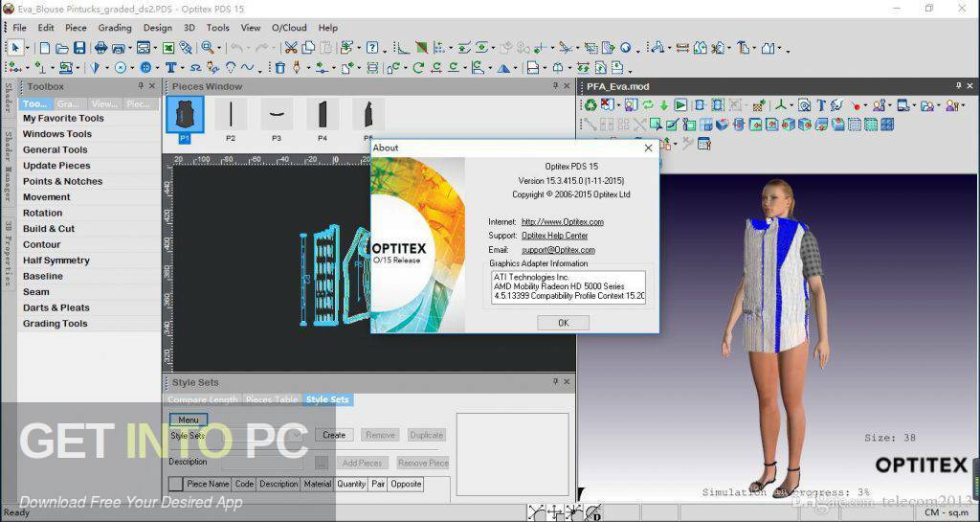The image size is (980, 522).
Task: Click the support@Optitex.com email link
Action: point(558,250)
